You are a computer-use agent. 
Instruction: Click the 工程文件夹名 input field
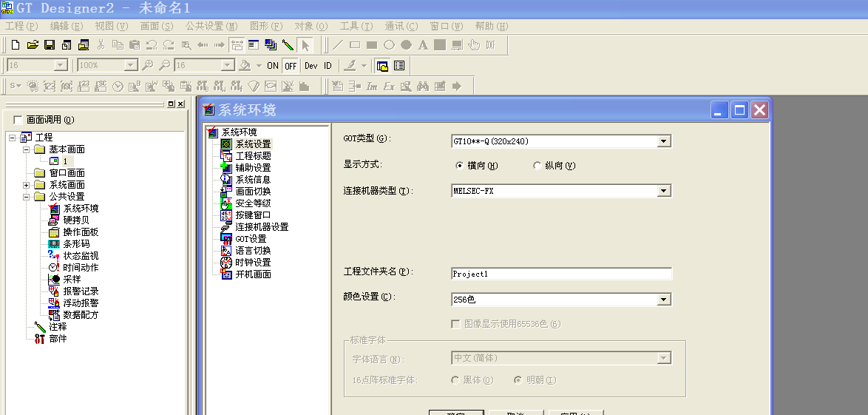pyautogui.click(x=560, y=274)
